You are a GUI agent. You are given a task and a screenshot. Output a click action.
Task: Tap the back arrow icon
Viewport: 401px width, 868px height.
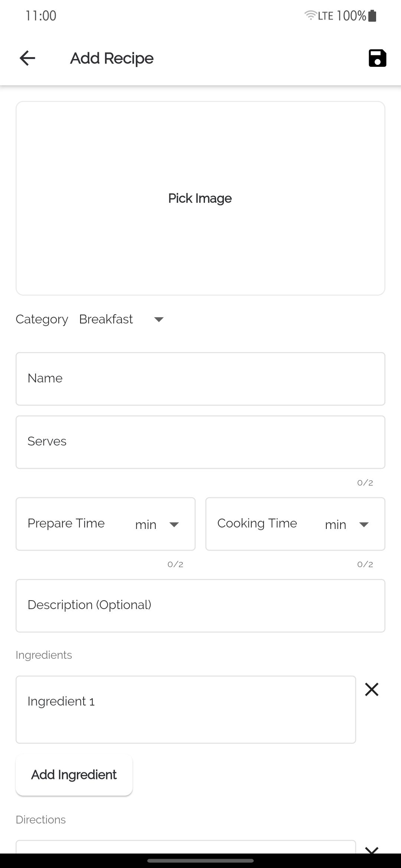tap(27, 58)
